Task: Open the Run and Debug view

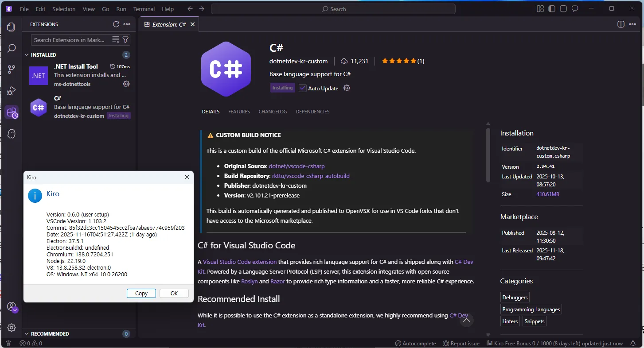Action: (12, 91)
